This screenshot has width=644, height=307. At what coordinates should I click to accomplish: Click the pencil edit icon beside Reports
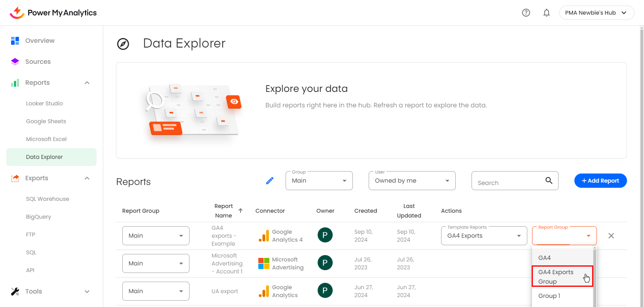(x=270, y=181)
